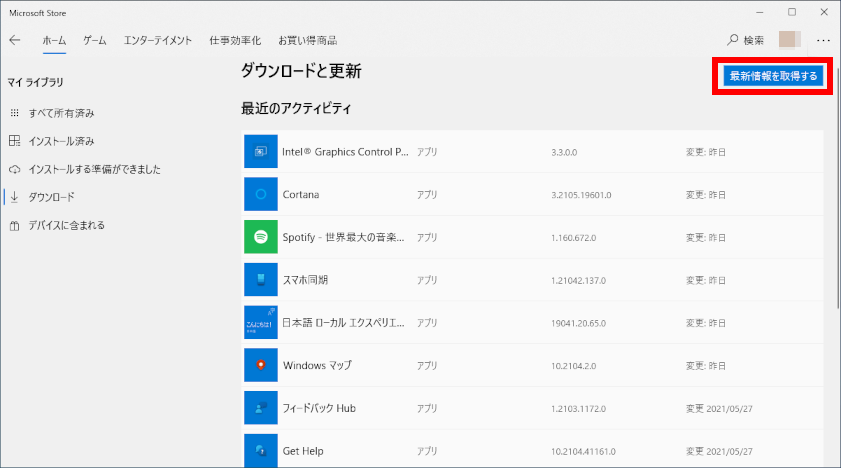841x468 pixels.
Task: Maximize the Microsoft Store window
Action: 792,12
